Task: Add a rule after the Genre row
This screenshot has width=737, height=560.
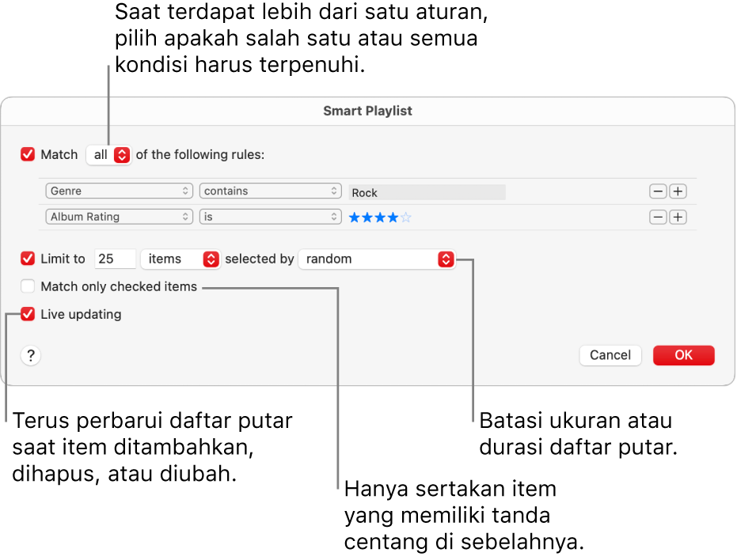Action: point(678,191)
